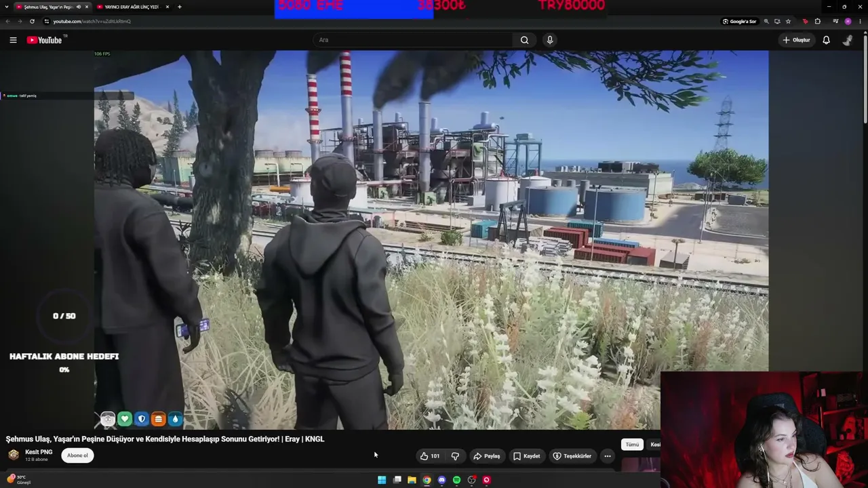Click Google'a Sor in the address bar
This screenshot has height=488, width=868.
pyautogui.click(x=739, y=21)
